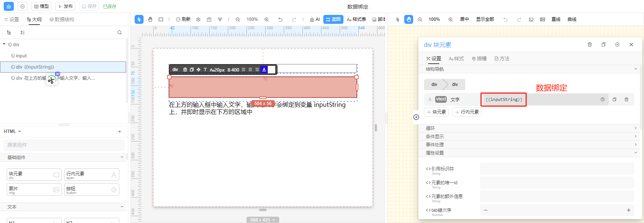This screenshot has width=644, height=223.
Task: Open the 样式 tab in the div panel
Action: pyautogui.click(x=456, y=59)
